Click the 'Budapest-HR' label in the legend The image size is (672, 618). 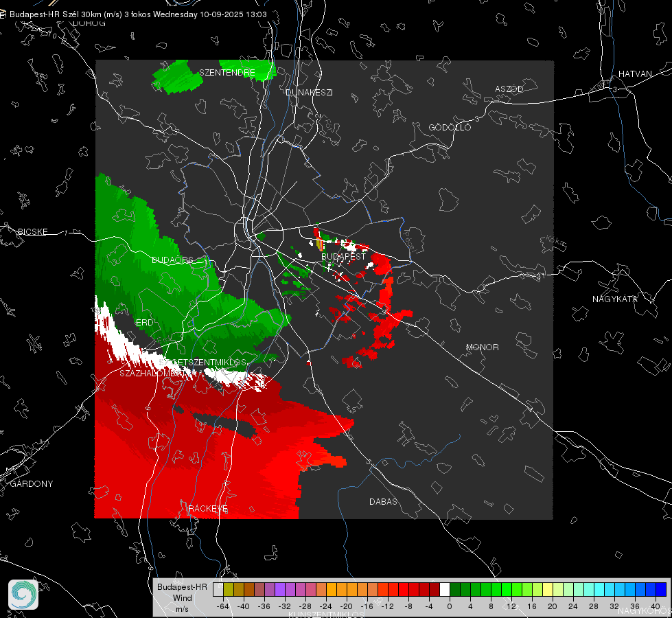[182, 587]
